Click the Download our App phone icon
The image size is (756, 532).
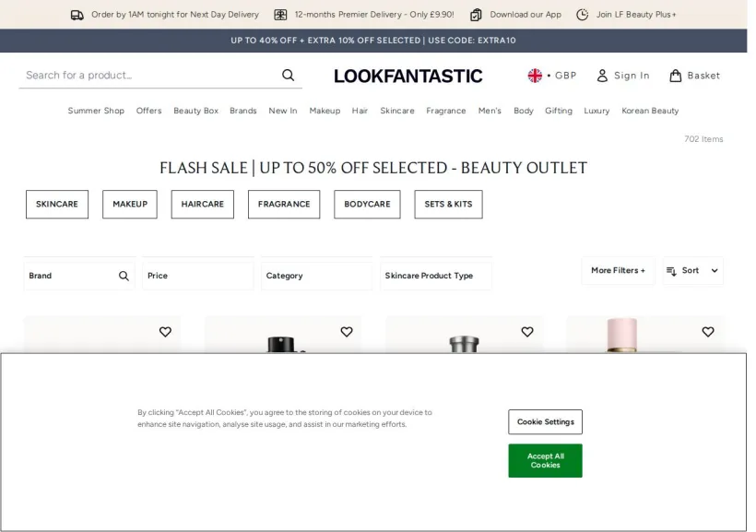coord(476,15)
